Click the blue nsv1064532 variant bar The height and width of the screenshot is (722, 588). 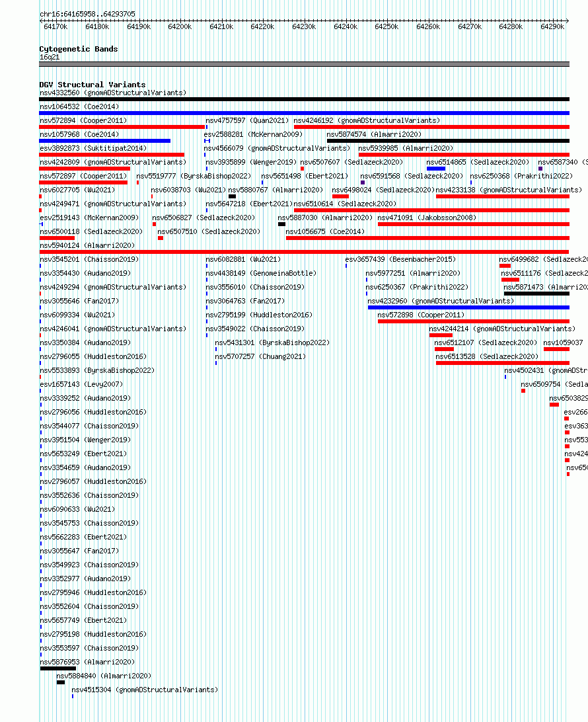coord(304,113)
